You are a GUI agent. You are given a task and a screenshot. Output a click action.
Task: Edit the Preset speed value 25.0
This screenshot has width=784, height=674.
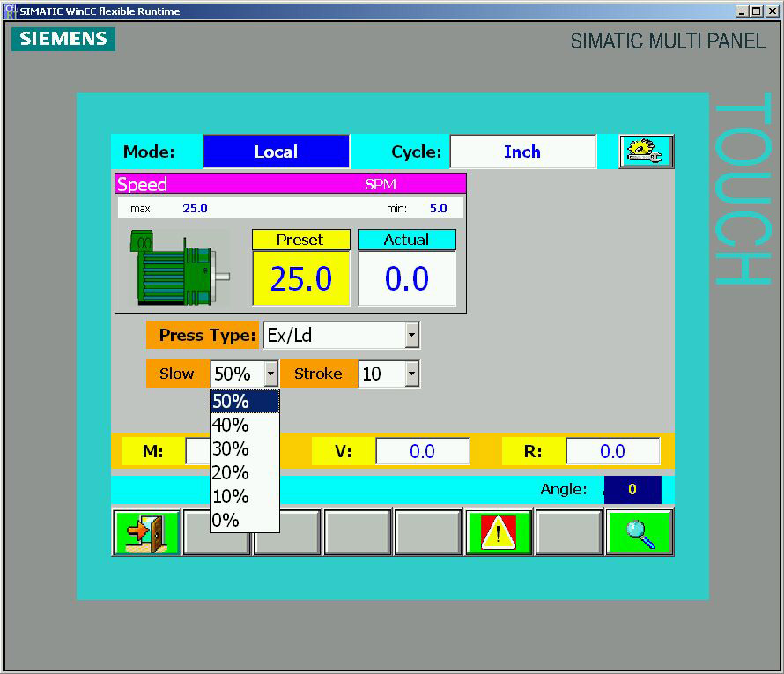point(301,278)
